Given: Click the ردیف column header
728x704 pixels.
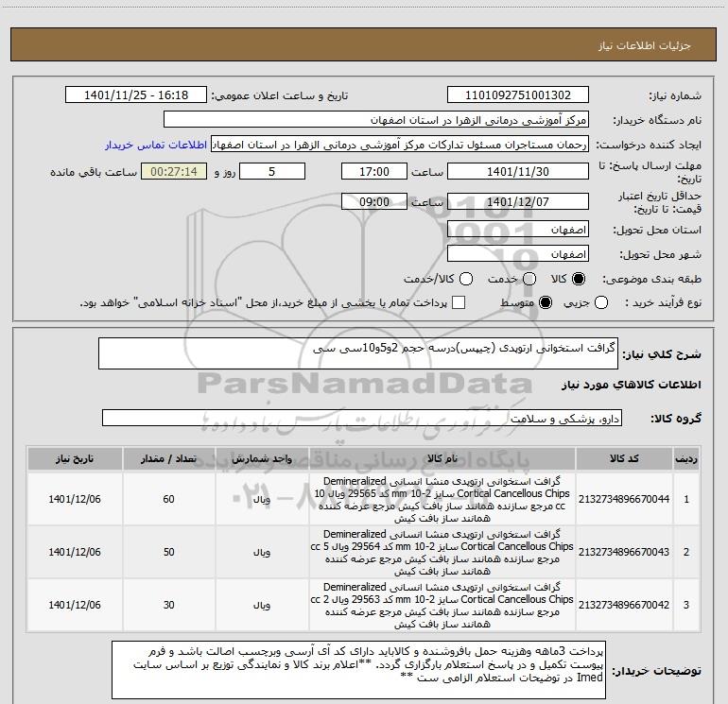Looking at the screenshot, I should pyautogui.click(x=686, y=459).
